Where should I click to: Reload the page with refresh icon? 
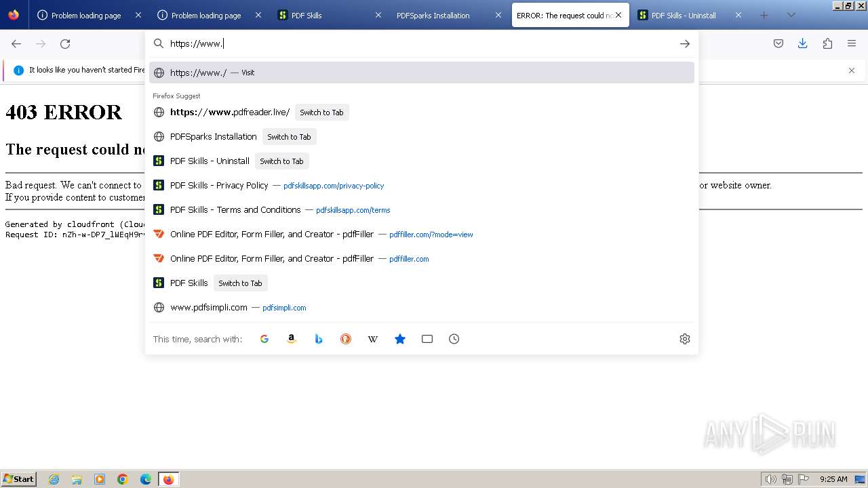coord(65,44)
